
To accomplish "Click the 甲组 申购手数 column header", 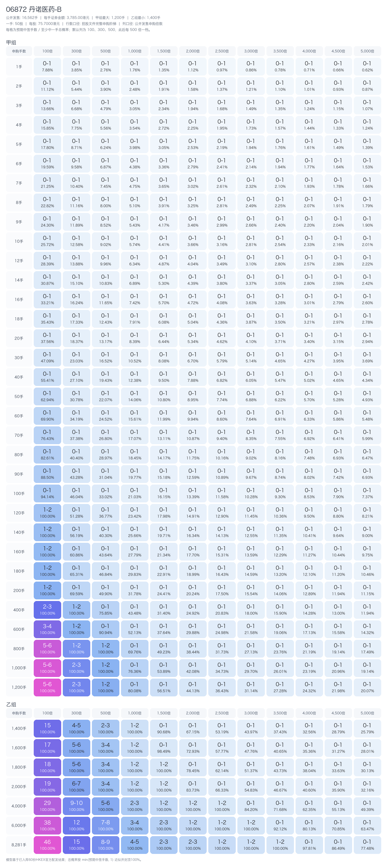I will [19, 51].
